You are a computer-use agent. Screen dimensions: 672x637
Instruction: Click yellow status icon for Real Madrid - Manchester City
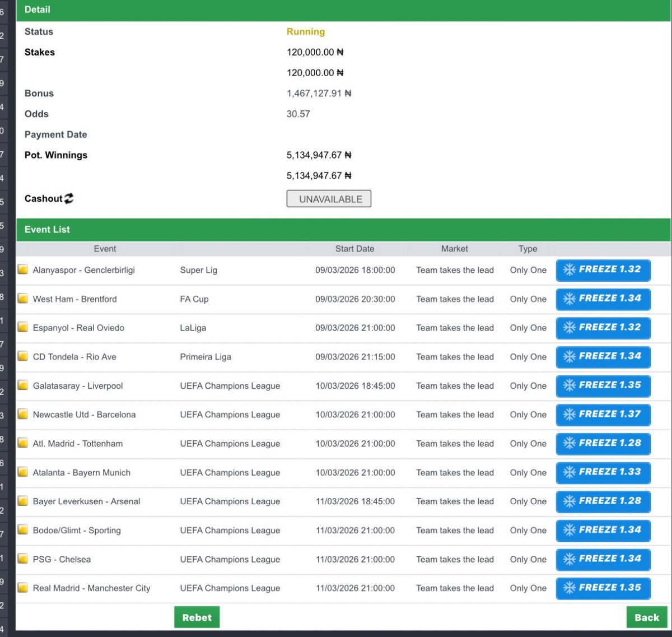click(x=23, y=588)
